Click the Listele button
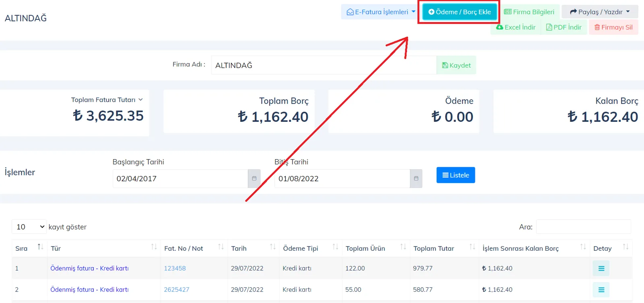The height and width of the screenshot is (303, 644). 456,175
